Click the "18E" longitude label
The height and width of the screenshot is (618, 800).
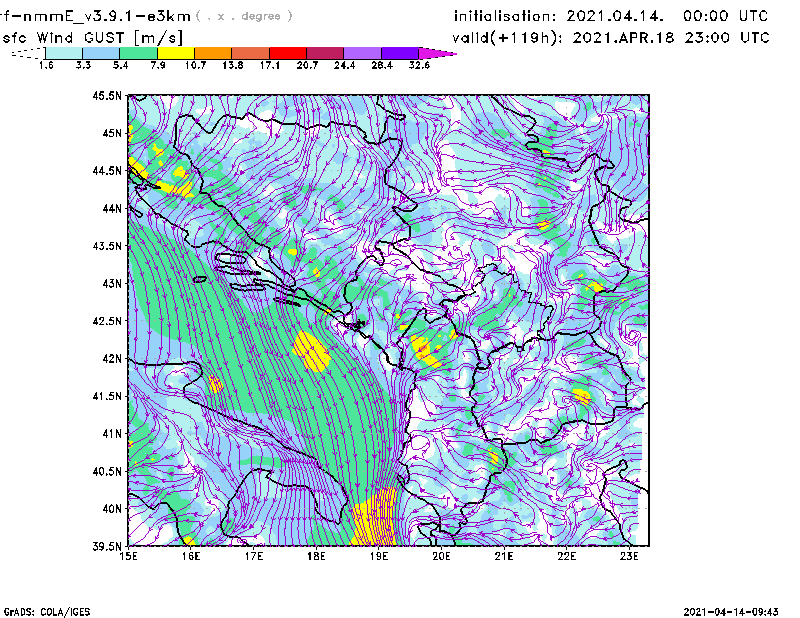point(316,556)
